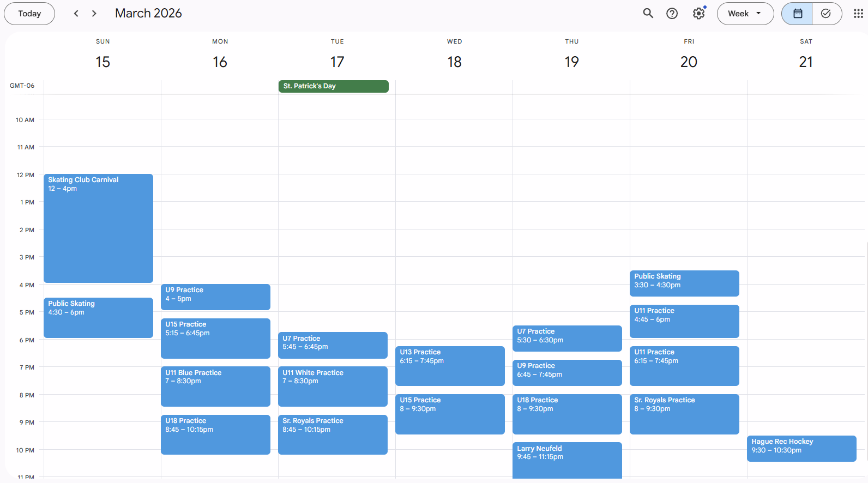Select Tuesday 17 day header
This screenshot has width=868, height=483.
click(x=337, y=62)
